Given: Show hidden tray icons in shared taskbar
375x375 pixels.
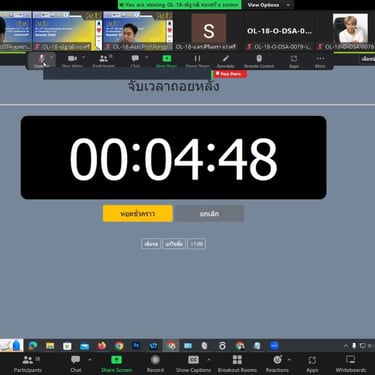Looking at the screenshot, I should (x=346, y=346).
